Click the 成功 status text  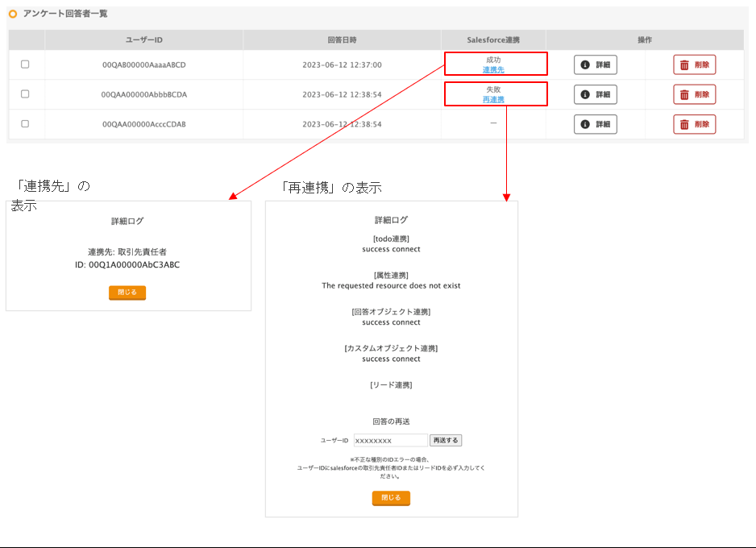tap(493, 60)
